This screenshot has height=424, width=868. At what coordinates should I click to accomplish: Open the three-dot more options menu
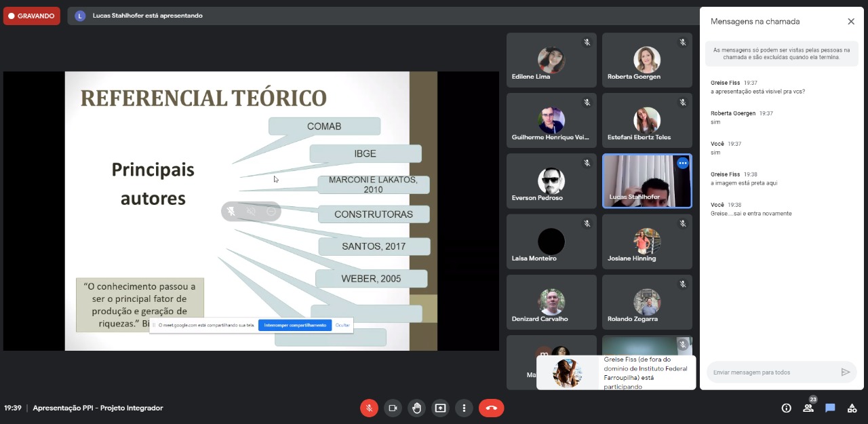point(464,408)
